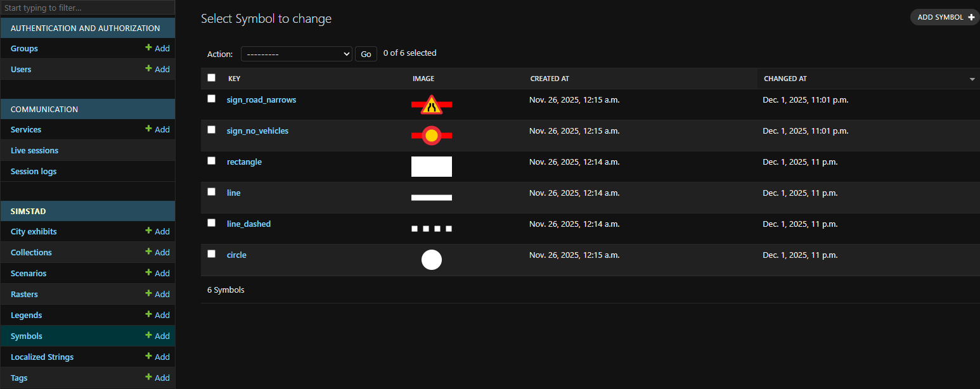Add a new Service from sidebar
Screen dimensions: 980x389
[x=157, y=129]
